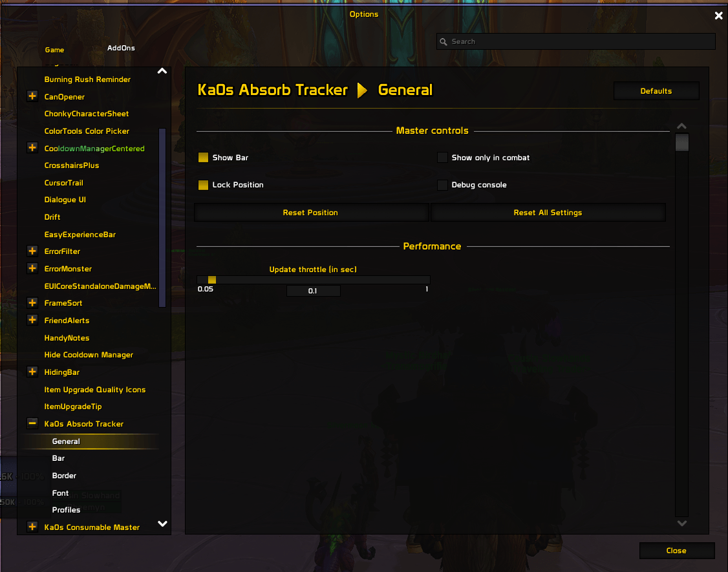
Task: Toggle the Lock Position checkbox
Action: point(204,185)
